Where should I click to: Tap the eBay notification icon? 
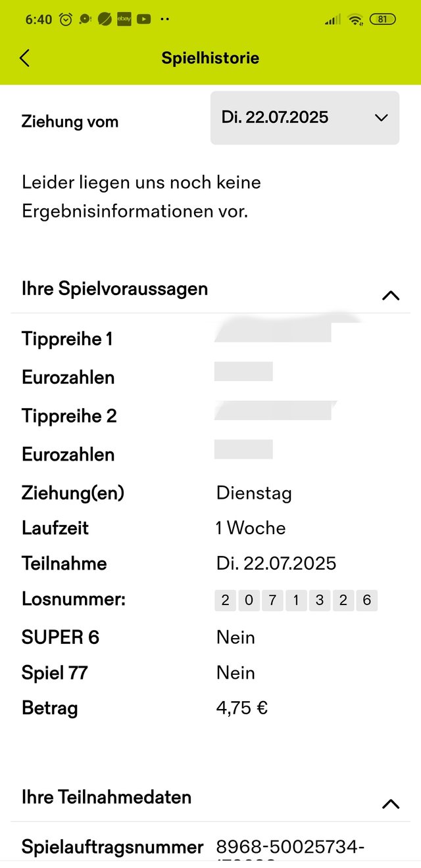[x=124, y=19]
